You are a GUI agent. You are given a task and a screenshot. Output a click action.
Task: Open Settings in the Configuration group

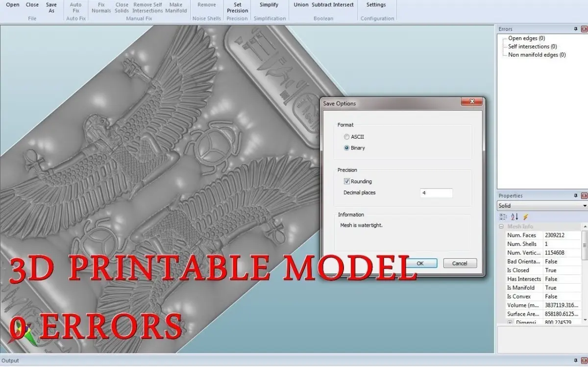[376, 5]
